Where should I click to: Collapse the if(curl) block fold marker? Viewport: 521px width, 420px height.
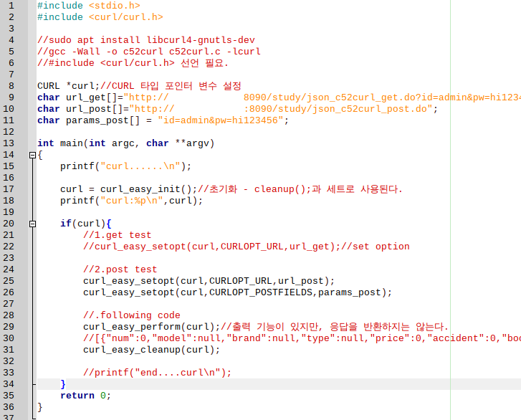coord(32,224)
